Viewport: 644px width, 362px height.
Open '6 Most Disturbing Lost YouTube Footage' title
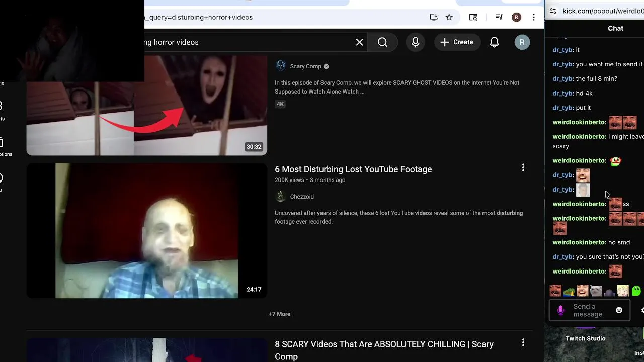353,169
